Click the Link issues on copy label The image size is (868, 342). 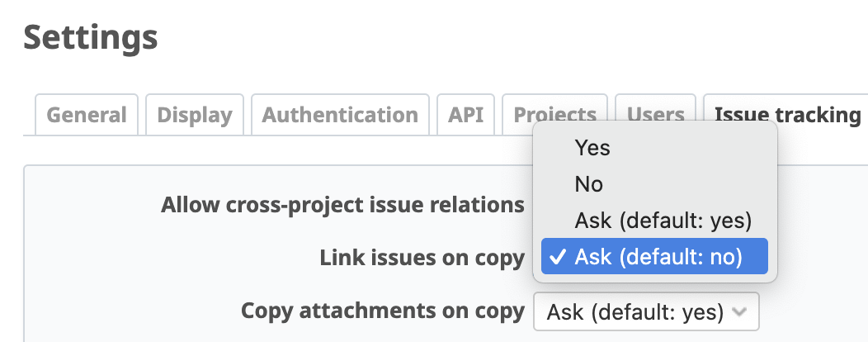(x=422, y=258)
